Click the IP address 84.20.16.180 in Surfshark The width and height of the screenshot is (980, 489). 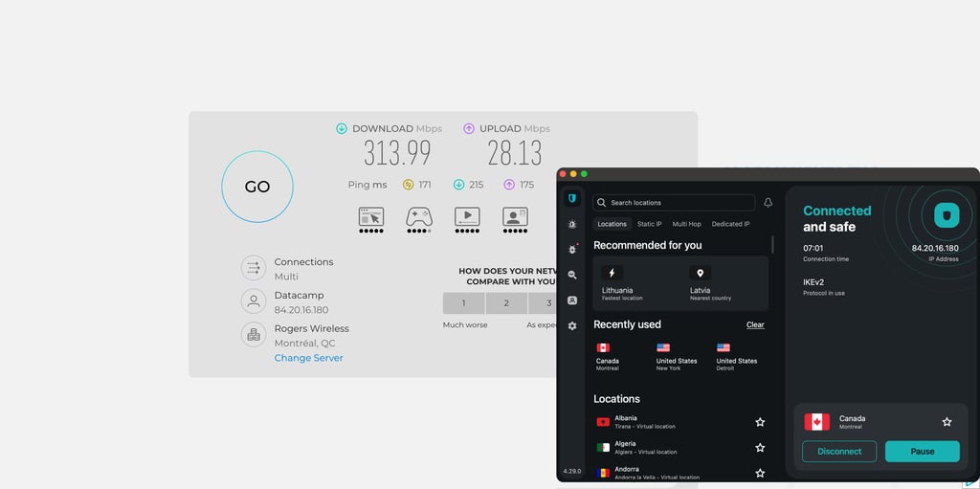pos(935,248)
